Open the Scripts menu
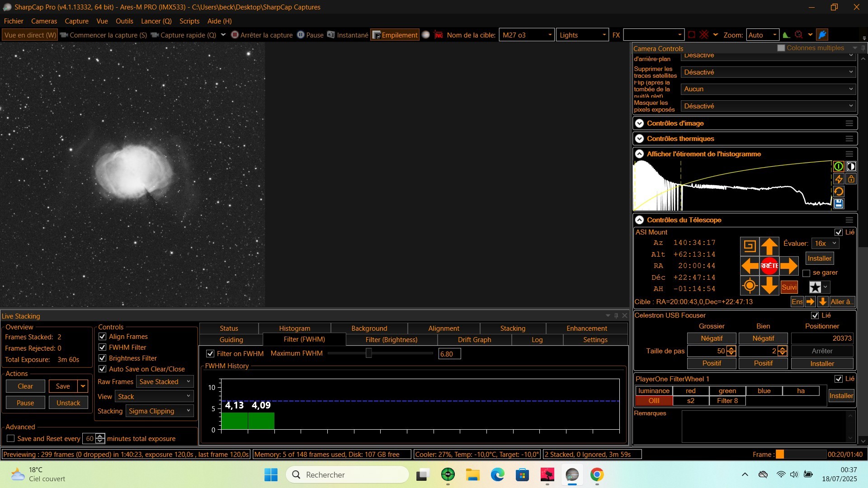The height and width of the screenshot is (488, 868). [189, 21]
